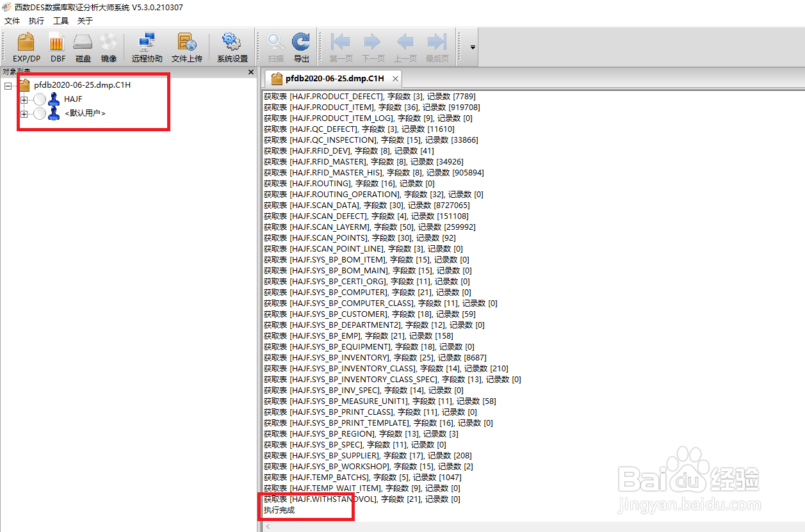Viewport: 805px width, 532px height.
Task: Click the log line HAJF.SYS_BP_SUPPLIER
Action: click(367, 455)
